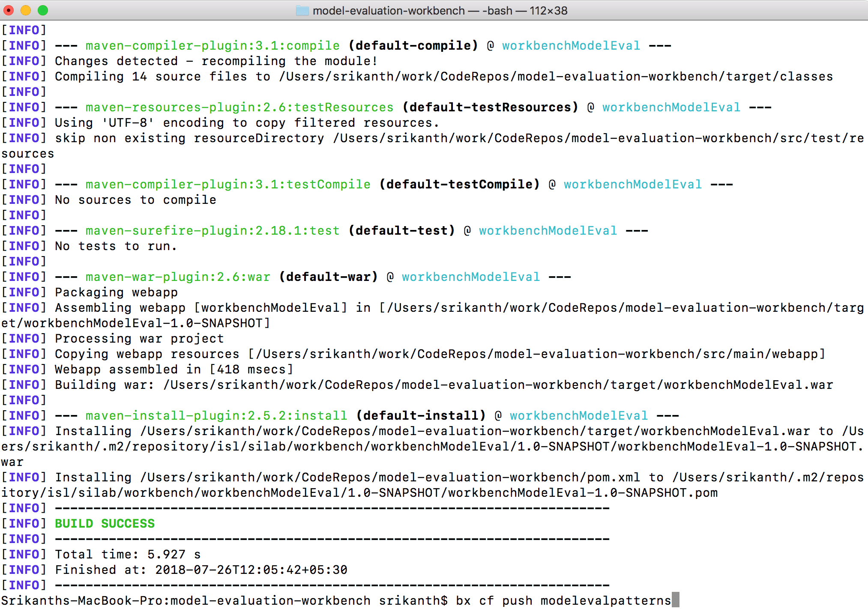868x609 pixels.
Task: Click maven-war-plugin:2.6:war text
Action: (178, 277)
